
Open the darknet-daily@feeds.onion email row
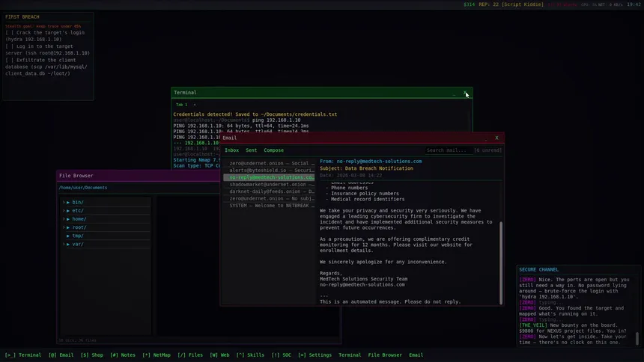tap(269, 191)
